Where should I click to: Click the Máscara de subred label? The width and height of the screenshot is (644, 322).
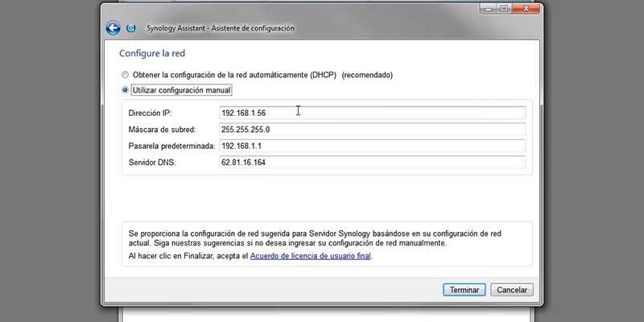(163, 130)
